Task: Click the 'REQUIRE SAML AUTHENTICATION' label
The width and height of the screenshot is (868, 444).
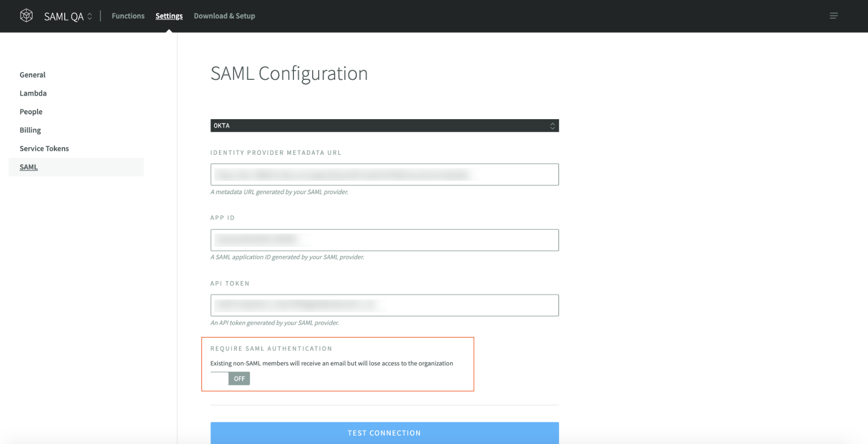Action: [272, 349]
